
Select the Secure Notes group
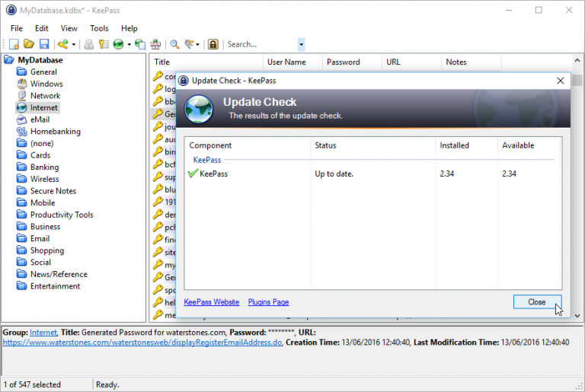[x=53, y=191]
